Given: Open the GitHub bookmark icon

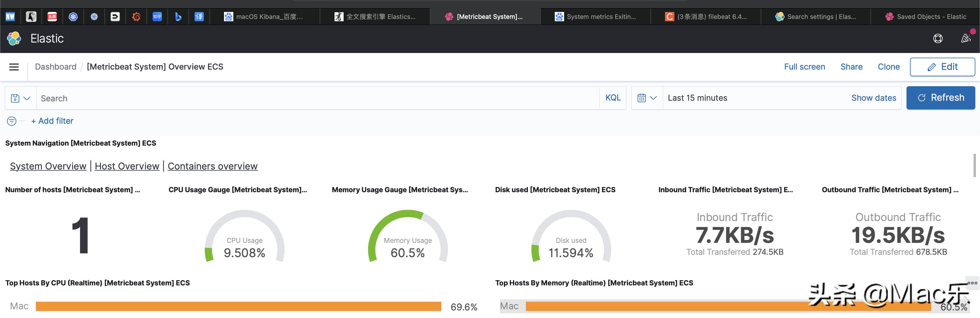Looking at the screenshot, I should point(31,17).
